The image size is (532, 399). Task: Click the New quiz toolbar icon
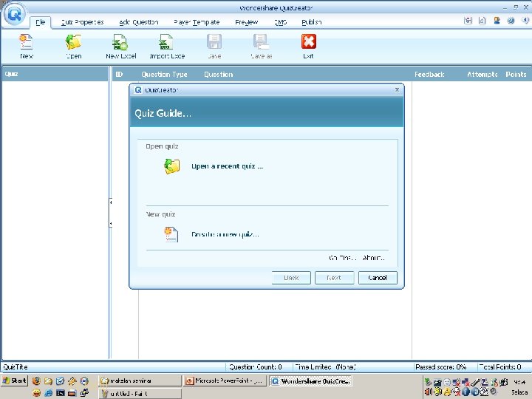coord(26,41)
